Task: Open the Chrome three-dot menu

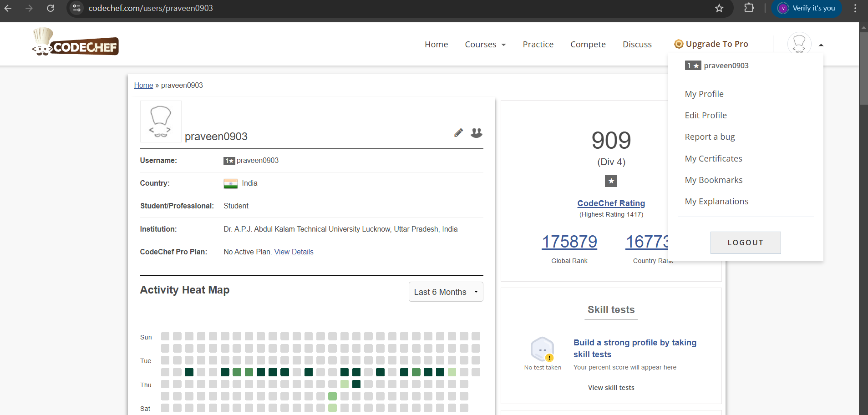Action: click(855, 8)
